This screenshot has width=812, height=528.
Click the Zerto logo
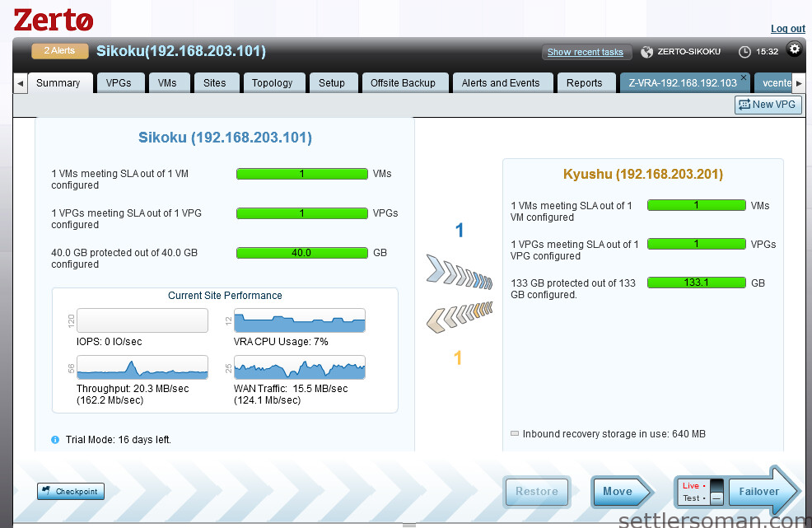coord(54,21)
